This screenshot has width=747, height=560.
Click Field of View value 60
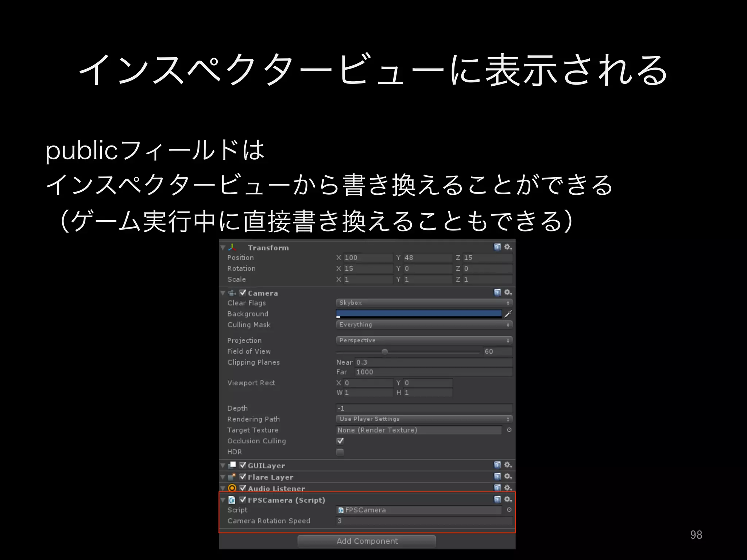498,351
